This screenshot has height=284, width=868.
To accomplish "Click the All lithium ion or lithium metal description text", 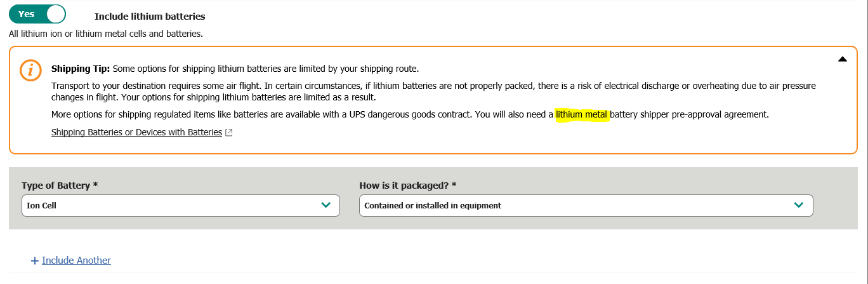I will 106,34.
